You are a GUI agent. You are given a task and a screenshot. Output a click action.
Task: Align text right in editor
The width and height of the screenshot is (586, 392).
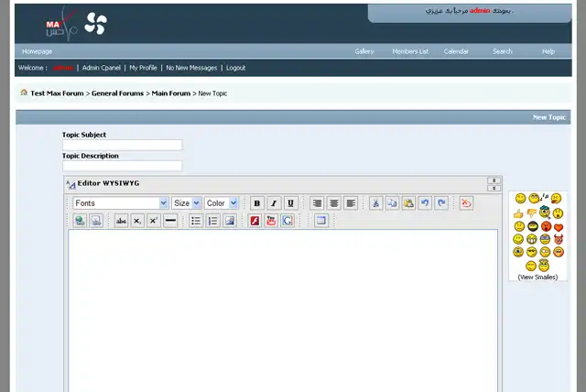point(317,203)
